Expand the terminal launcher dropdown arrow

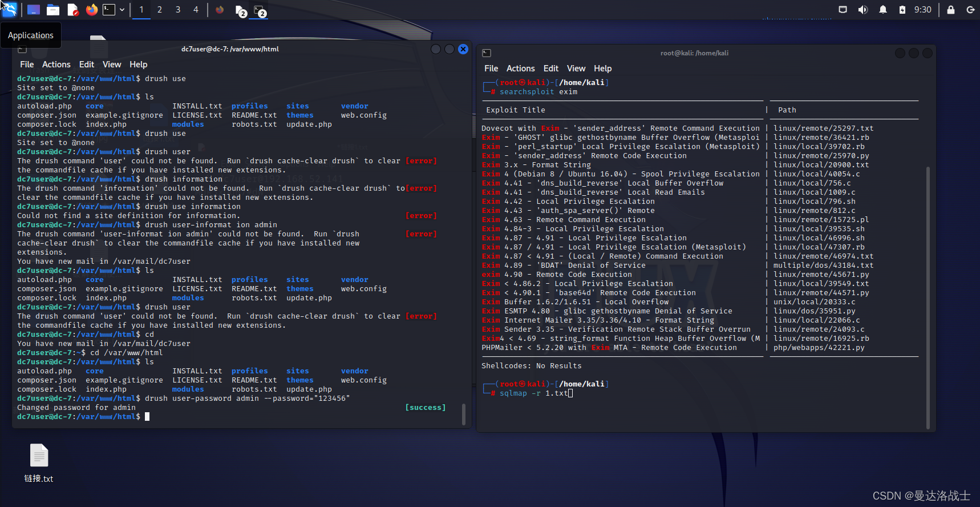click(x=122, y=10)
